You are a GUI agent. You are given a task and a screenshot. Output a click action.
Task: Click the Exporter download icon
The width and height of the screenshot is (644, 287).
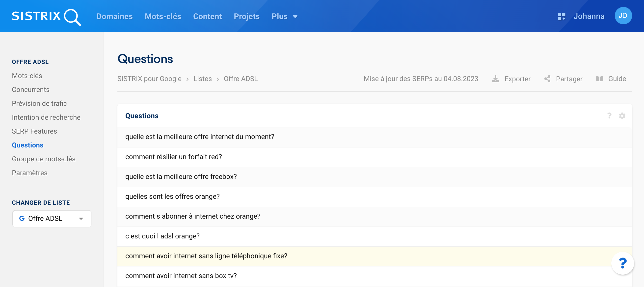click(495, 79)
